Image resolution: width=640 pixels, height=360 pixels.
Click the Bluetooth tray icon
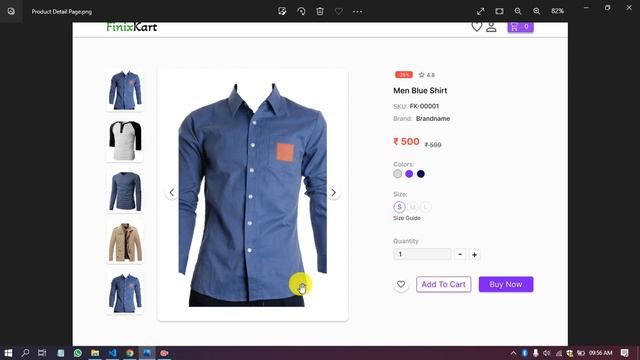pos(525,353)
